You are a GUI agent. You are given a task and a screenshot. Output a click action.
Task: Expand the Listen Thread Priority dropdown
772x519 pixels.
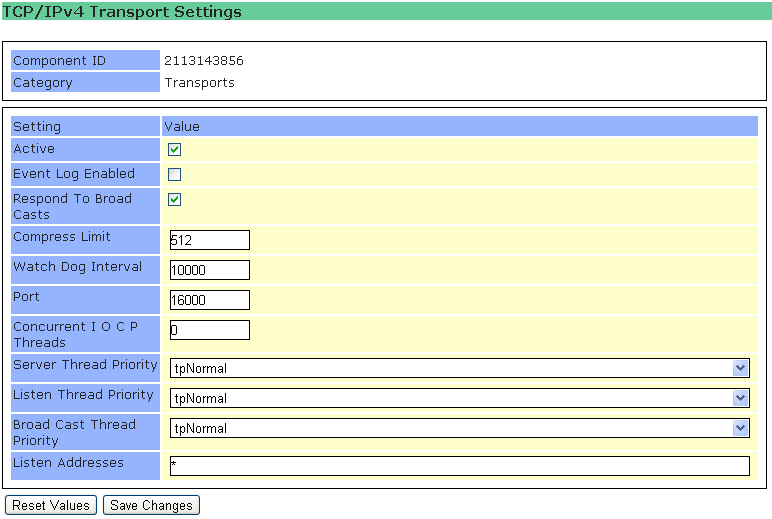[x=459, y=398]
